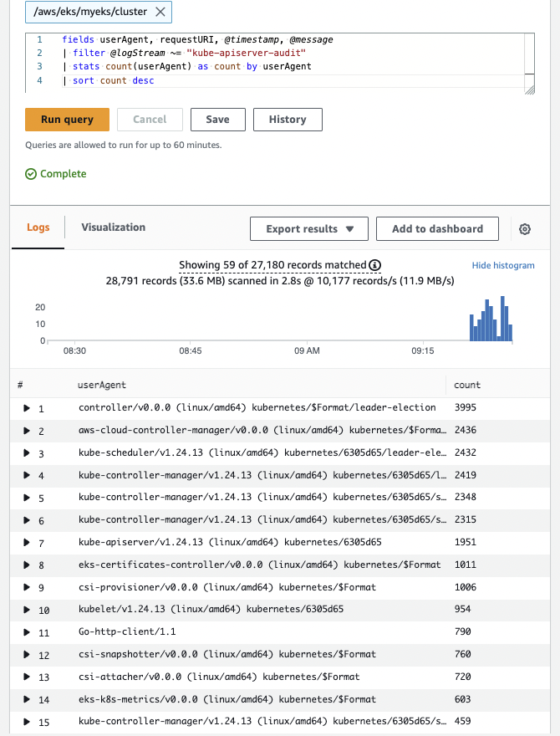Remove the /aws/eks/myeks/cluster log group tag
The width and height of the screenshot is (560, 736).
coord(160,12)
